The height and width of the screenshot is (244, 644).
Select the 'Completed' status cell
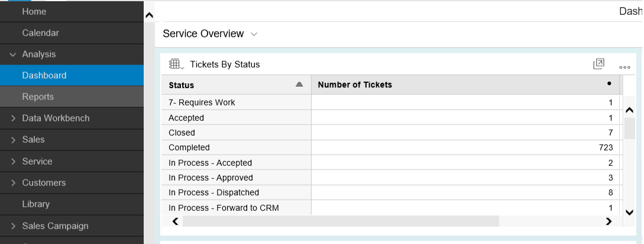point(236,147)
